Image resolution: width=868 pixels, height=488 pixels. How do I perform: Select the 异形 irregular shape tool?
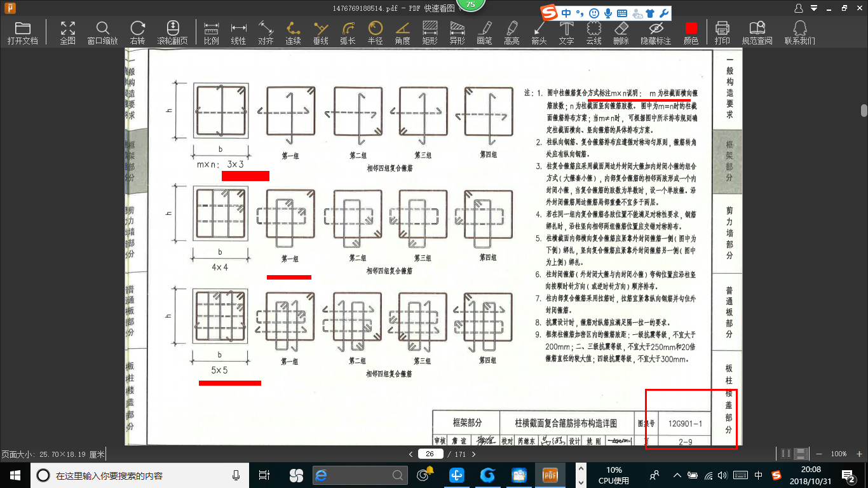[457, 32]
